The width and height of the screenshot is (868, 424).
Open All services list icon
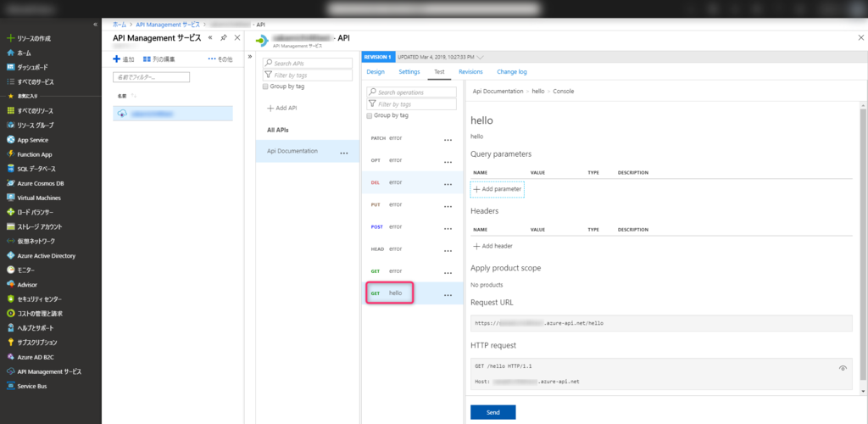tap(10, 82)
